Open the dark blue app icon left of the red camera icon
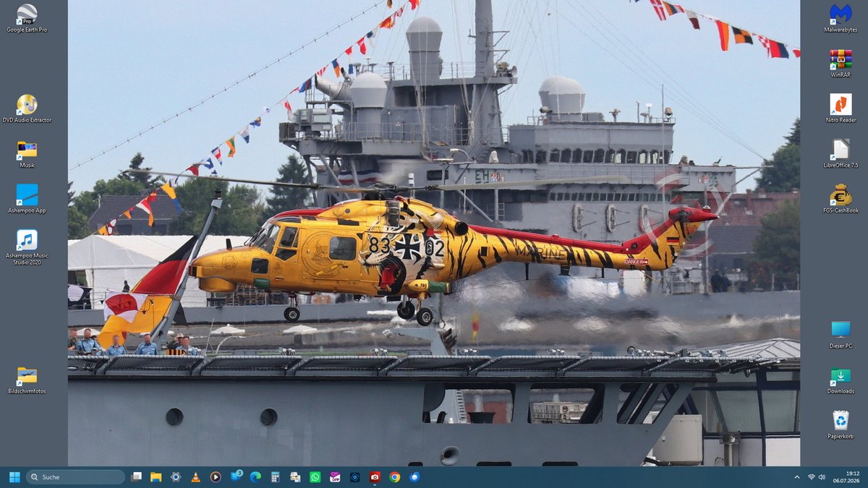Screen dimensions: 868x488 (x=354, y=477)
